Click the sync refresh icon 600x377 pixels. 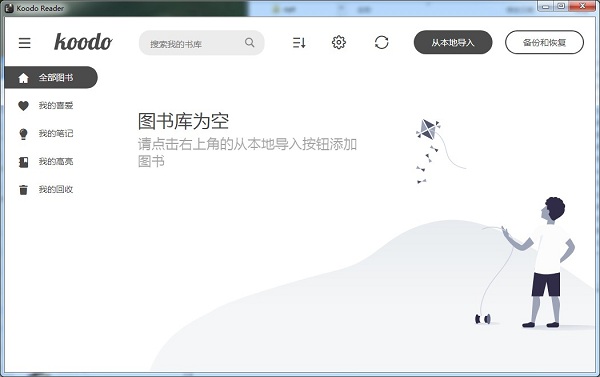382,42
